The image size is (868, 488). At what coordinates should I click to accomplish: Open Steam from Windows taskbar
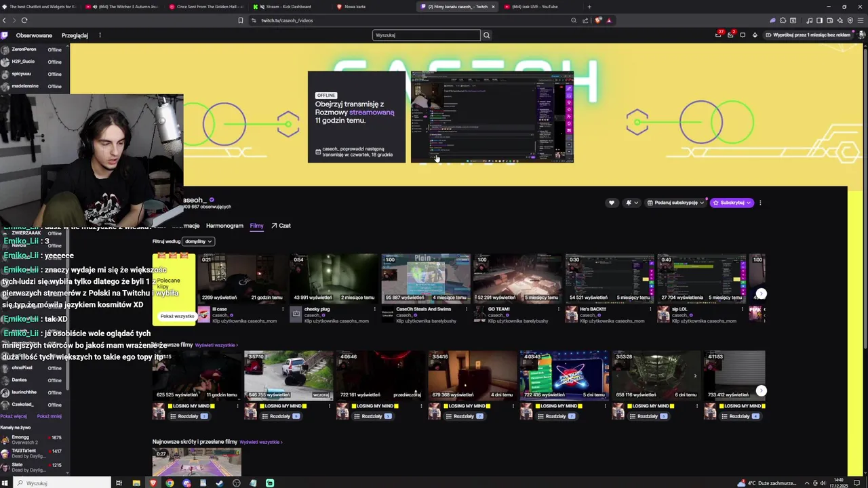[220, 483]
